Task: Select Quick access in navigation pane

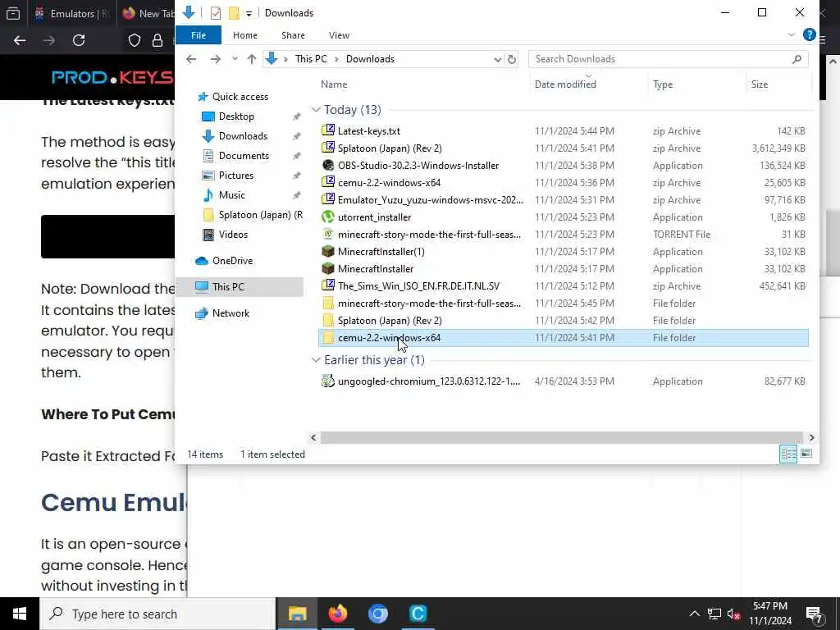Action: point(240,97)
